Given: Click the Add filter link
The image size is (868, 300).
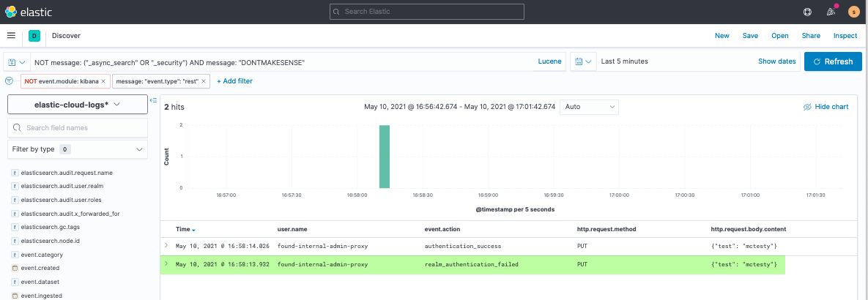Looking at the screenshot, I should (234, 81).
